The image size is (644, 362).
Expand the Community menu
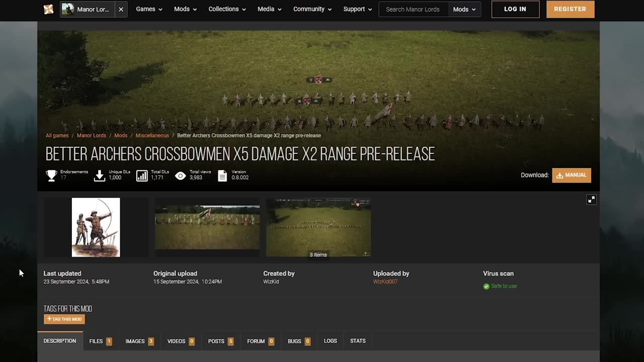[312, 9]
